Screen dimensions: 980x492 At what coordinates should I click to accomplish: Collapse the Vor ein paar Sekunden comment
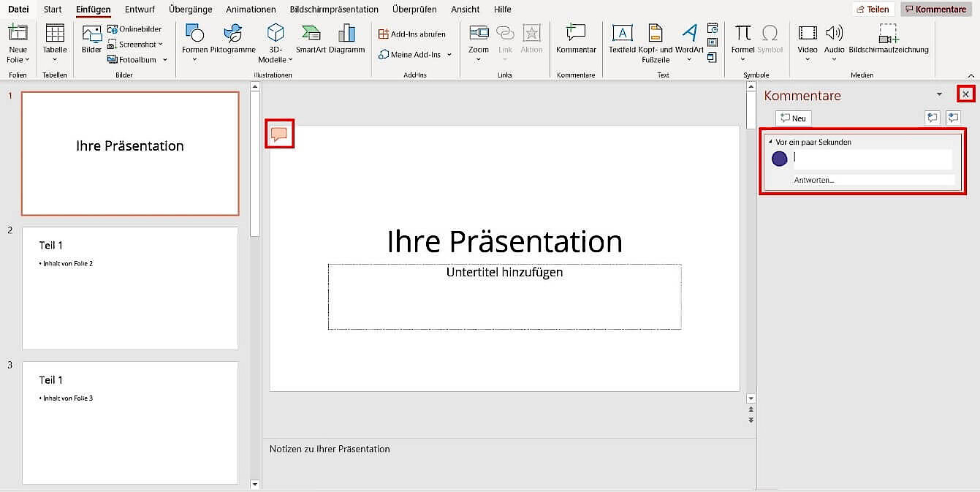coord(770,142)
